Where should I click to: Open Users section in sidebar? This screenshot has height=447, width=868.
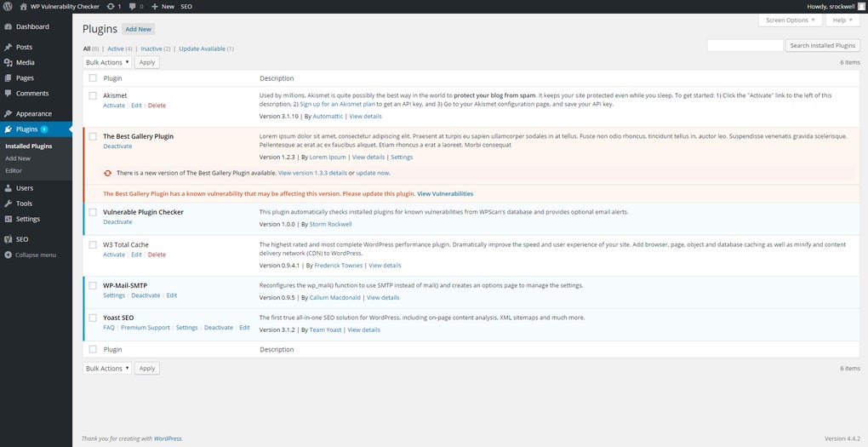click(25, 188)
